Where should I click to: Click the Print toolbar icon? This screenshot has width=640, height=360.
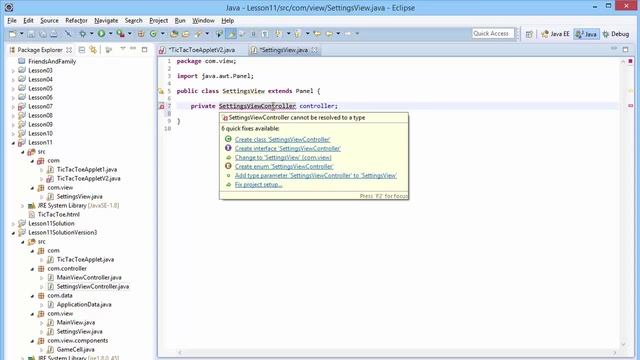point(54,34)
